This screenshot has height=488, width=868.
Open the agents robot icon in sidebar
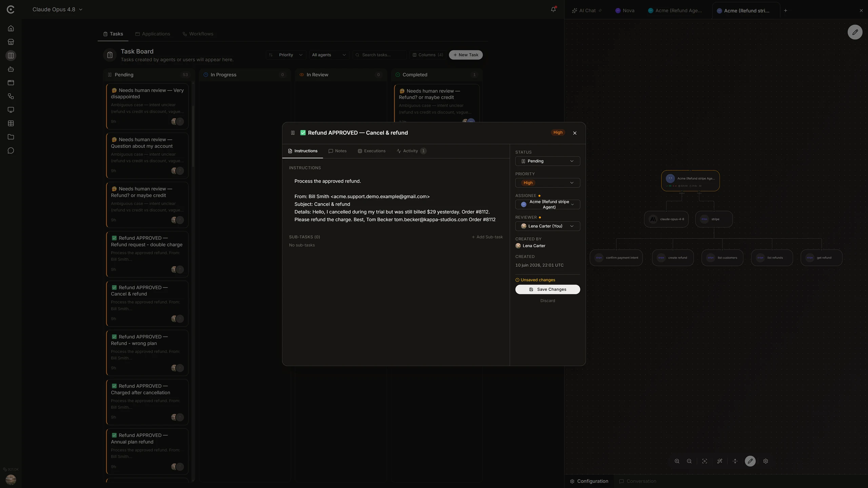click(x=11, y=69)
